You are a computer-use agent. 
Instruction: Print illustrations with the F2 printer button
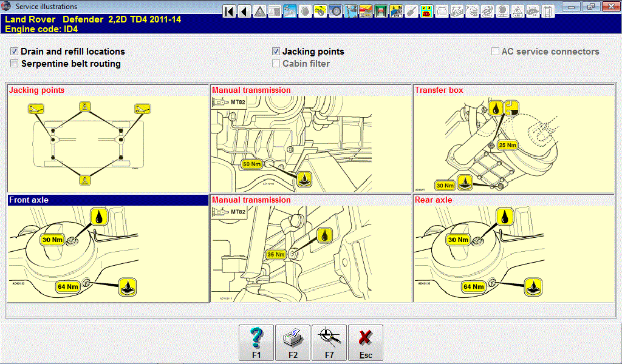coord(293,343)
